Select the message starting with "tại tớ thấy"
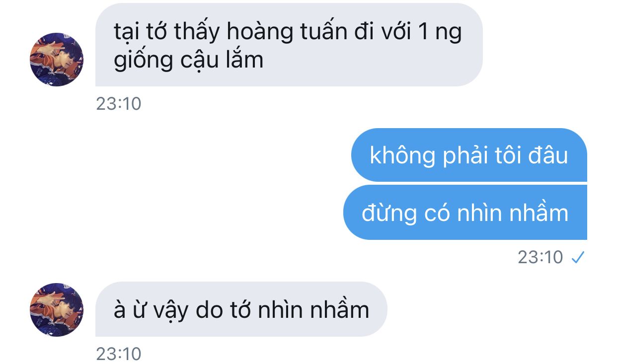The height and width of the screenshot is (364, 617). click(289, 45)
